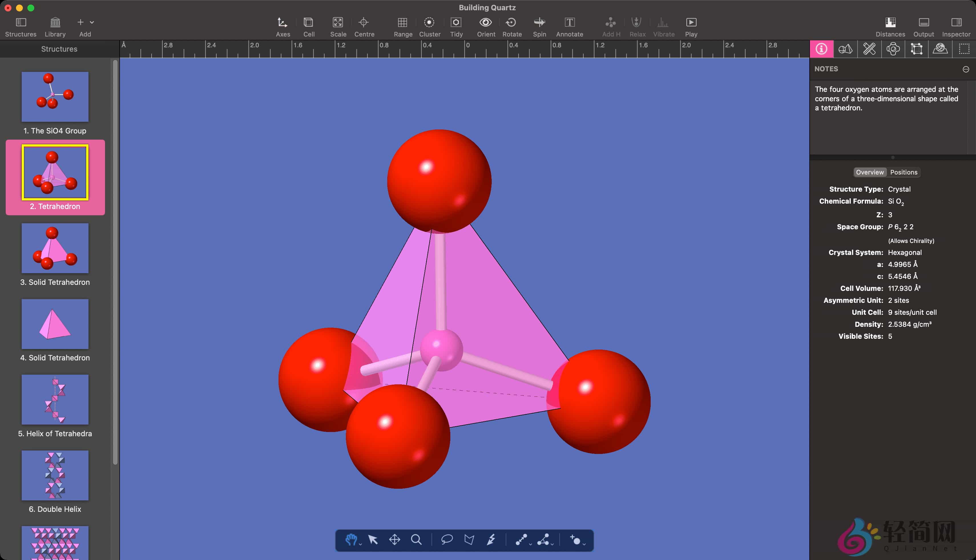The height and width of the screenshot is (560, 976).
Task: Select the Solid Tetrahedron structure thumbnail
Action: coord(55,248)
